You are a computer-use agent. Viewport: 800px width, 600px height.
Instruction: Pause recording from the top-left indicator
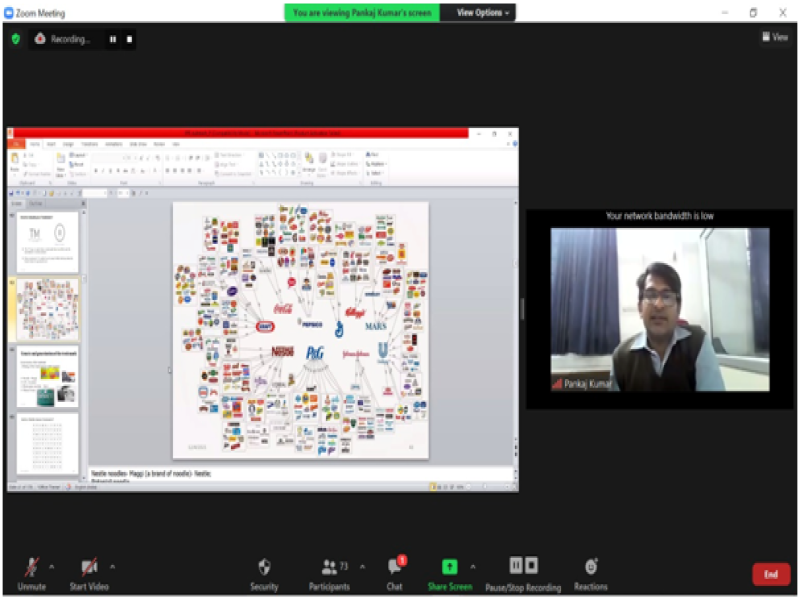(113, 39)
